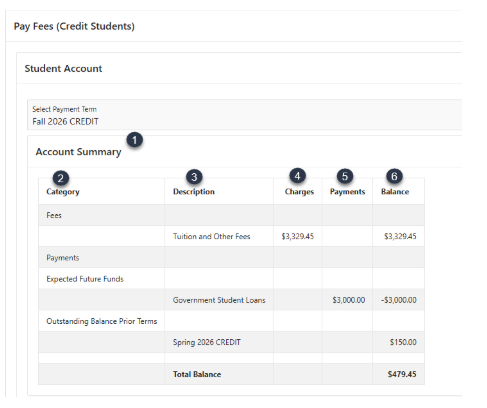Viewport: 487px width, 408px height.
Task: Click the Category column header
Action: click(63, 192)
